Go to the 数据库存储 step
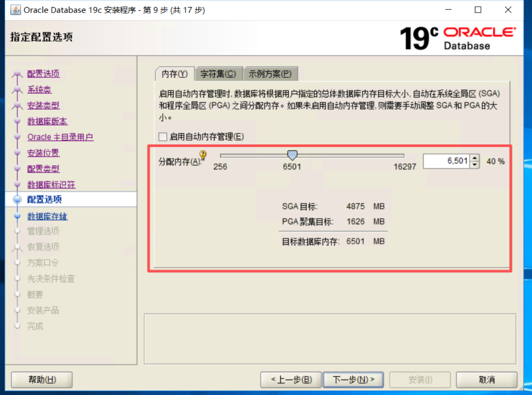The width and height of the screenshot is (532, 395). [x=47, y=216]
